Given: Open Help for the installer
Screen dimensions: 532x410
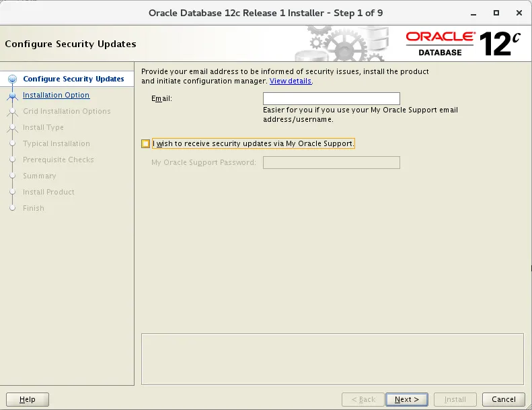Looking at the screenshot, I should pyautogui.click(x=28, y=399).
